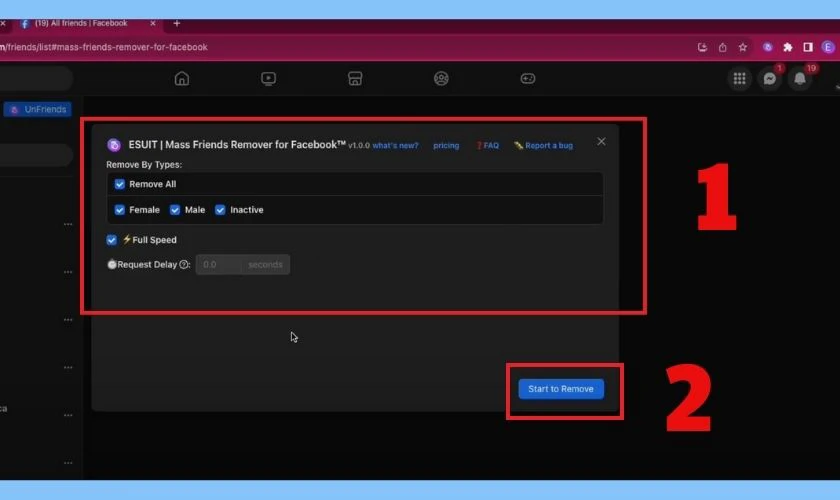
Task: Open notifications bell icon
Action: [x=800, y=79]
